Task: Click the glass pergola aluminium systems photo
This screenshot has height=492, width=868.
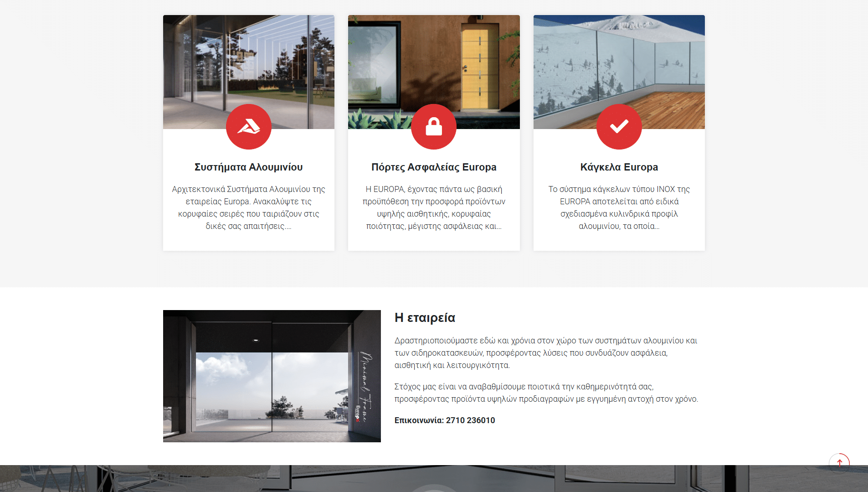Action: (x=248, y=59)
